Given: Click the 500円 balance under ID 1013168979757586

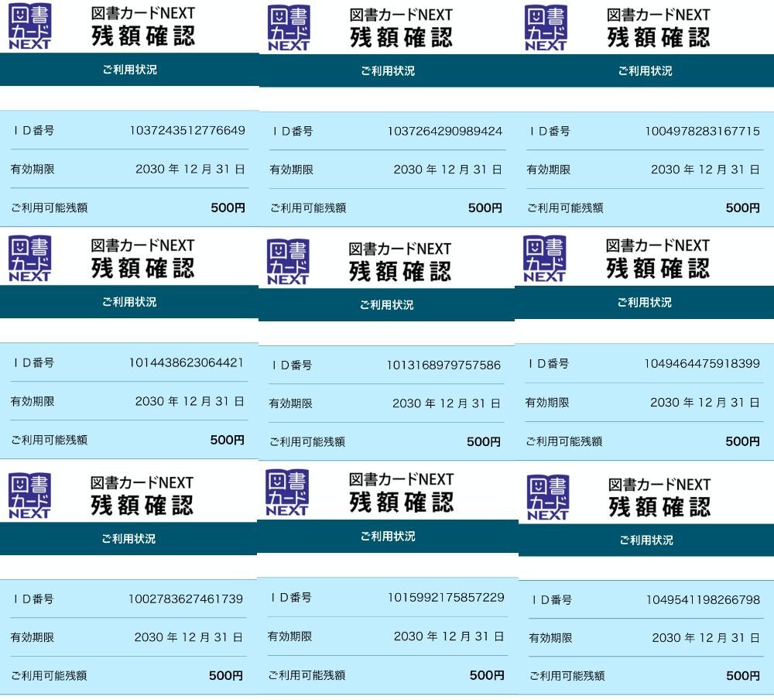Looking at the screenshot, I should tap(484, 441).
